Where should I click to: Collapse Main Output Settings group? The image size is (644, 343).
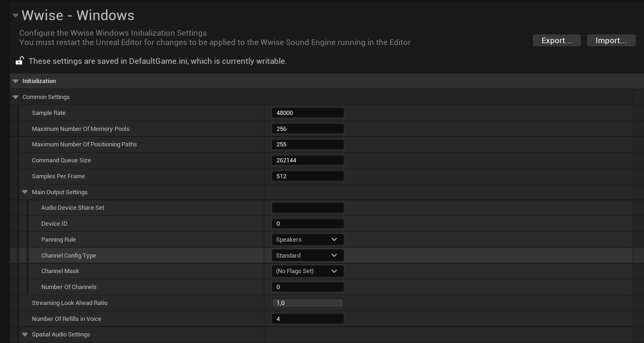tap(25, 192)
